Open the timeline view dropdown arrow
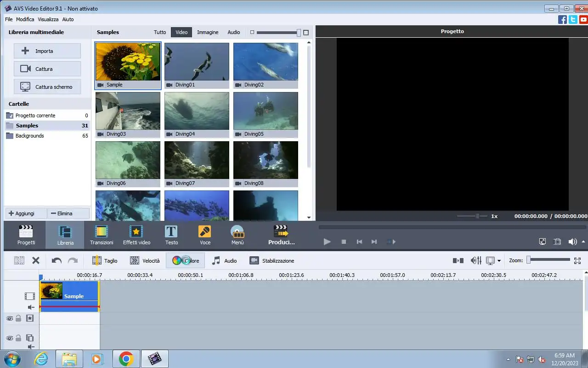Screen dimensions: 588x368 coord(499,261)
